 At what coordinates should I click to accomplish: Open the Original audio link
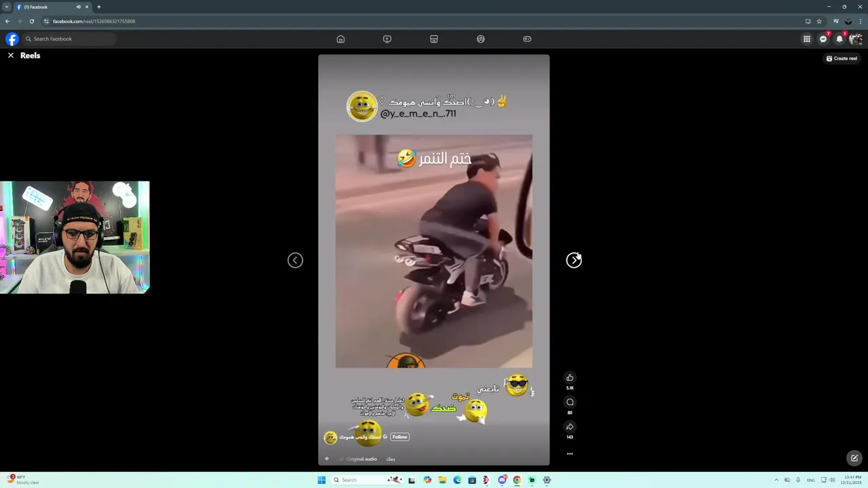[361, 459]
